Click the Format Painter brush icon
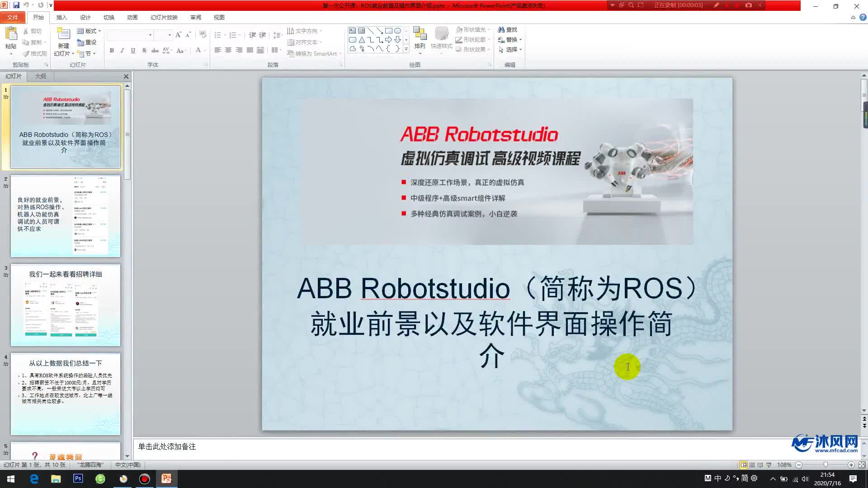 (26, 53)
